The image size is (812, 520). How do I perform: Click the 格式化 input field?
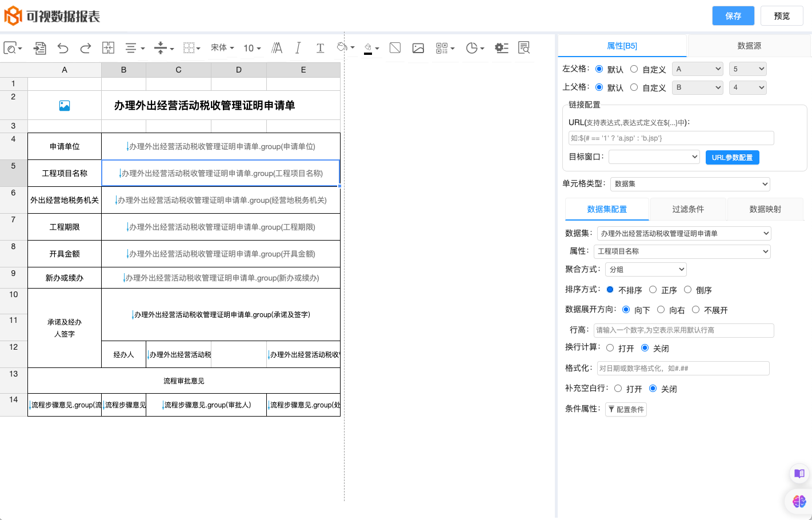point(683,369)
